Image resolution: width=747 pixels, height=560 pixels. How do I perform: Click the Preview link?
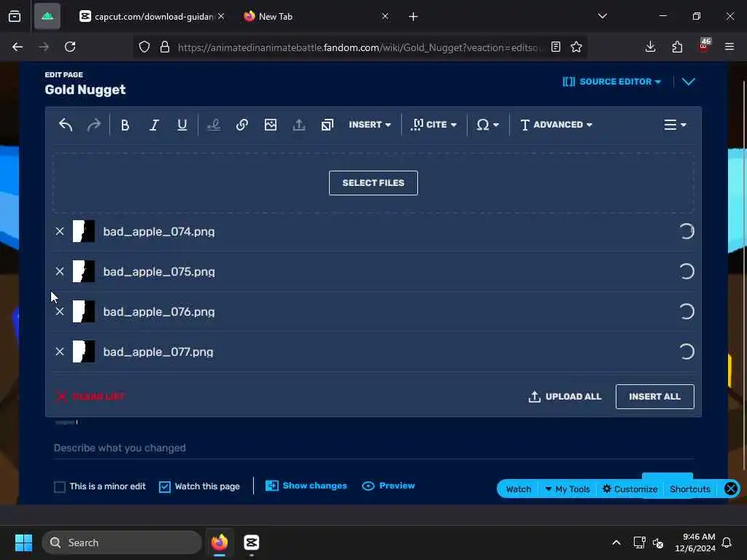389,486
